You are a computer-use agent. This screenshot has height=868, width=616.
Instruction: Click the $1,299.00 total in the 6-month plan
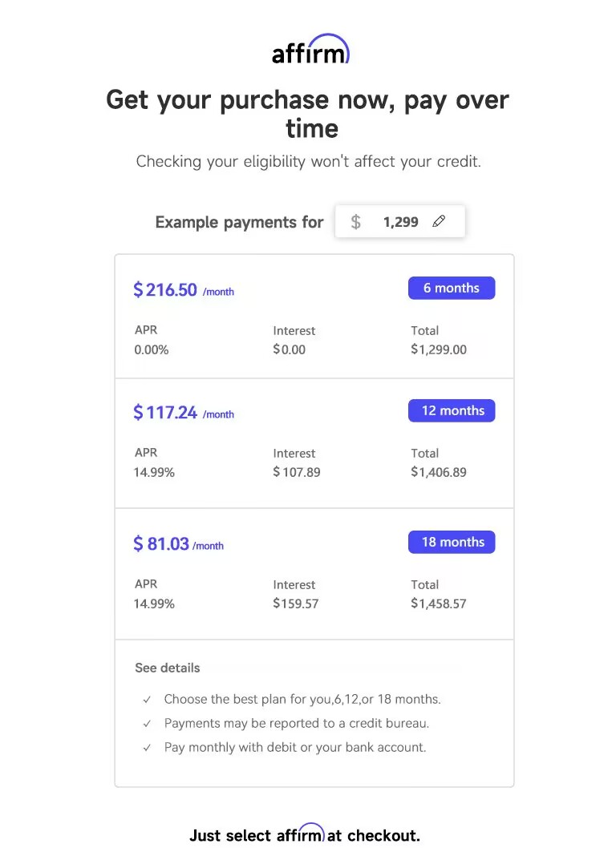(x=439, y=349)
